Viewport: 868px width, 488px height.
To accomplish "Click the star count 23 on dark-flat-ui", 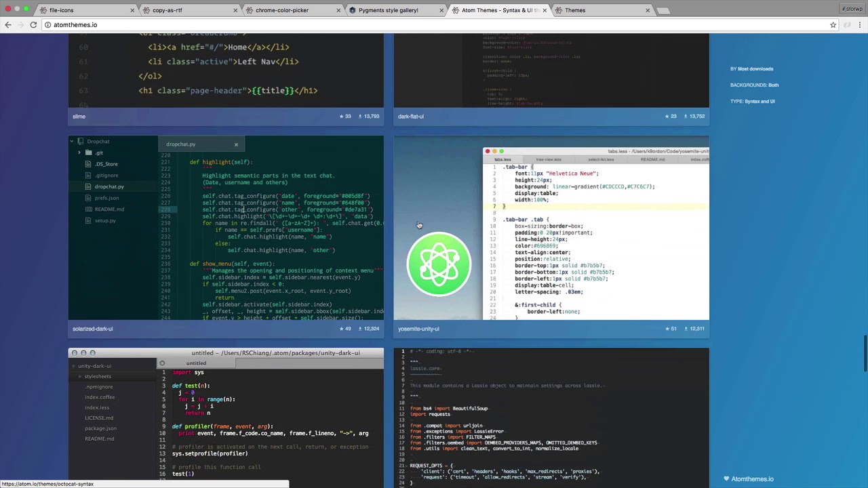I will coord(670,117).
